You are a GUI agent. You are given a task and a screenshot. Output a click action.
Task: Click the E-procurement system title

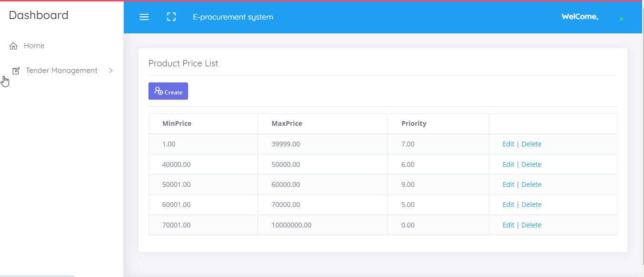coord(233,17)
